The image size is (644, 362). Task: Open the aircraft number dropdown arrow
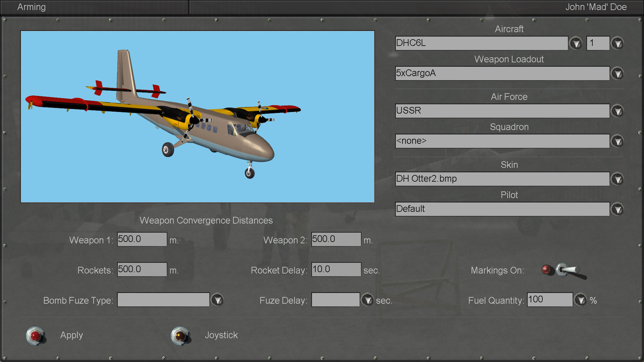618,44
